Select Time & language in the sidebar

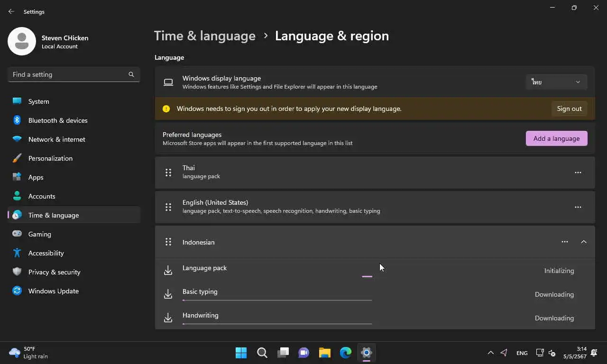click(74, 215)
